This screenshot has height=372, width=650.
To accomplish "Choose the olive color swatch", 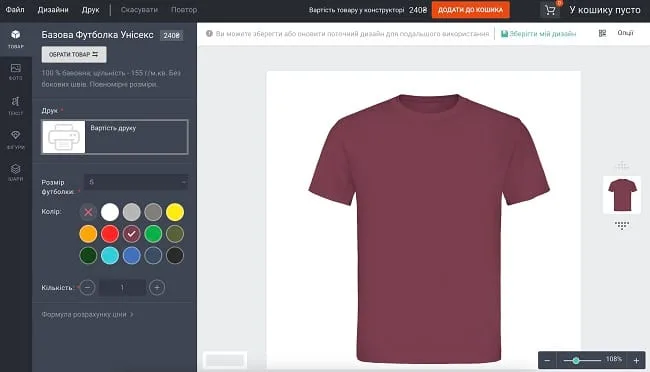I will [175, 234].
